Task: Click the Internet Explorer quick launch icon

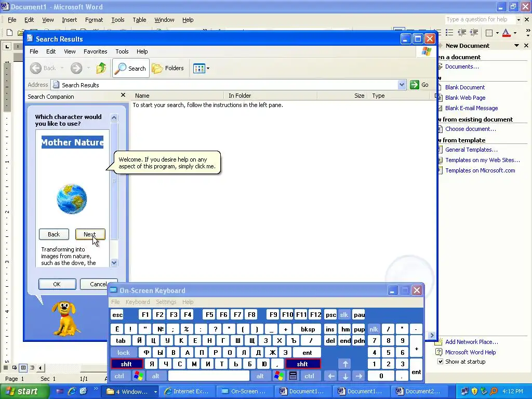Action: [x=72, y=391]
